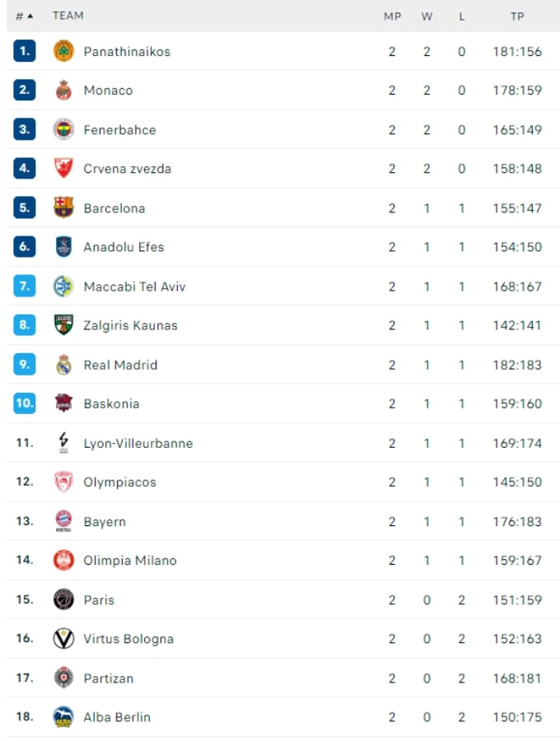Click the Virtus Bologna logo icon

[63, 639]
